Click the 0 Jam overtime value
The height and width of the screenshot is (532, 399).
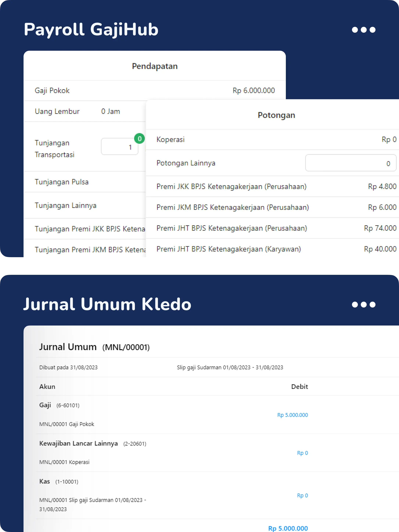(x=110, y=111)
